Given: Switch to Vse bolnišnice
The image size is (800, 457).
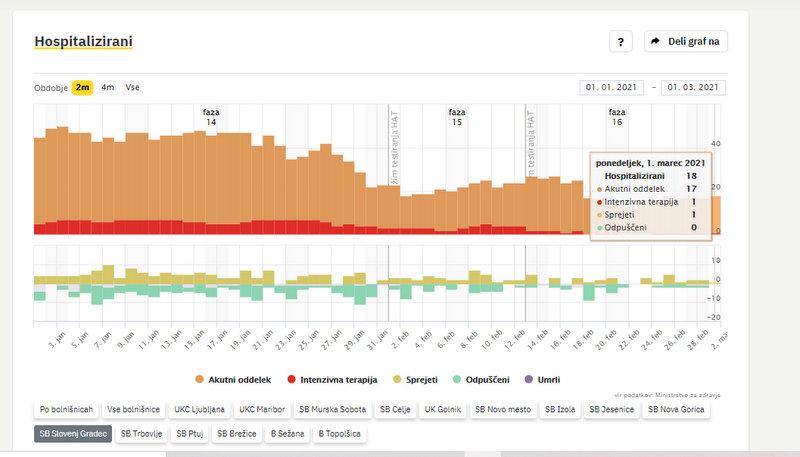Looking at the screenshot, I should point(133,409).
